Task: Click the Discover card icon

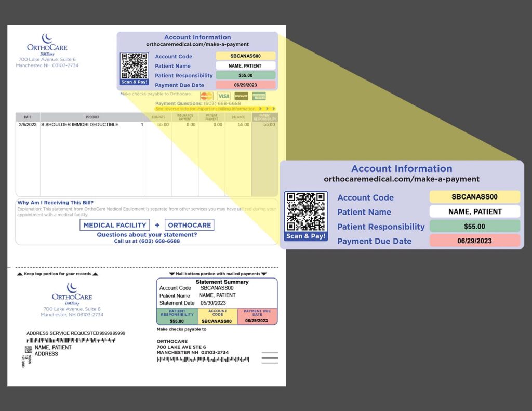Action: [241, 96]
